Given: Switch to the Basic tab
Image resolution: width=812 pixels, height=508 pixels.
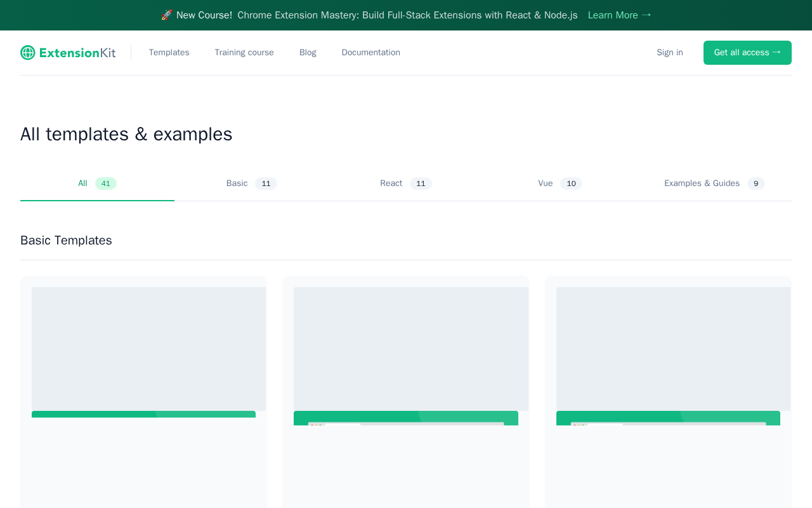Looking at the screenshot, I should click(x=251, y=184).
